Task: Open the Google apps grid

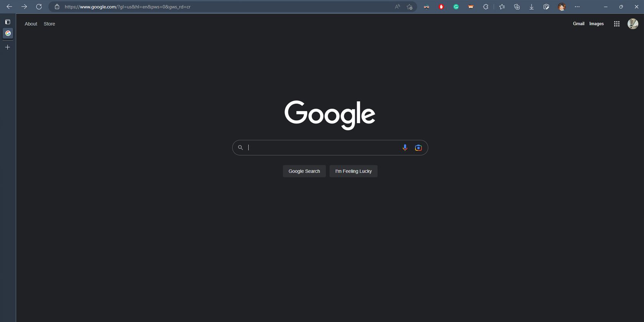Action: point(617,24)
